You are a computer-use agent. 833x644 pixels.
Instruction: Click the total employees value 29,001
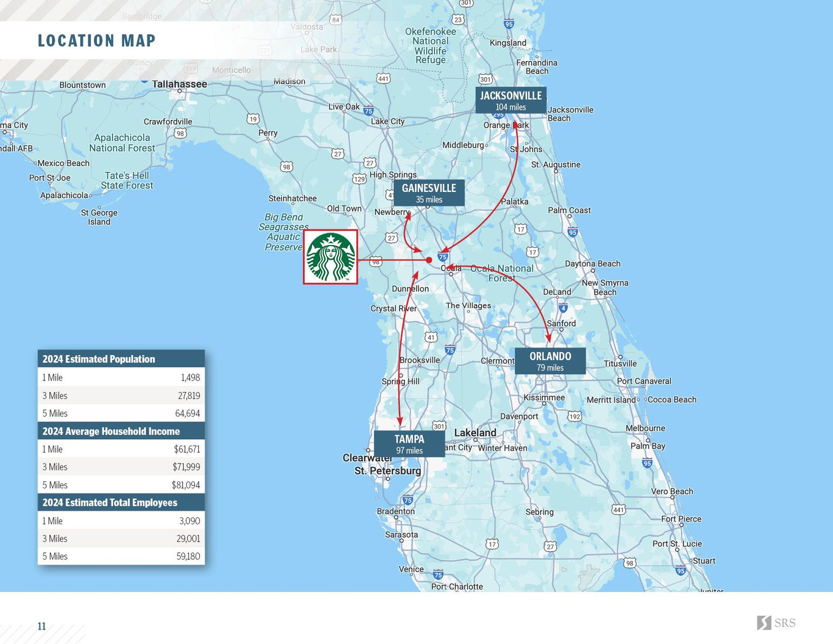(x=189, y=538)
